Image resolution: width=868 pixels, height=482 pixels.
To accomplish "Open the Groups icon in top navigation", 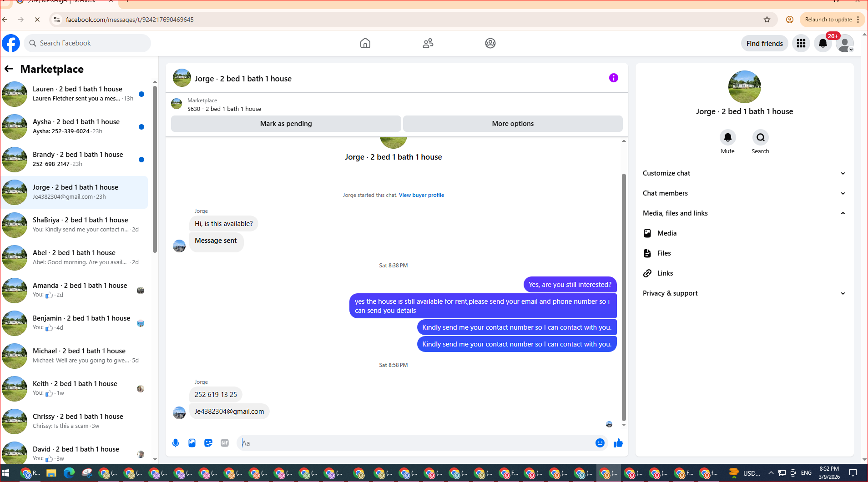I will (490, 43).
